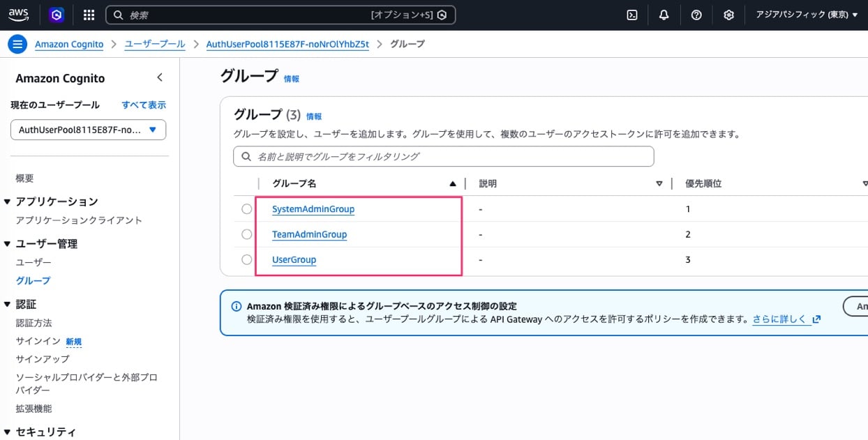Collapse the Amazon Cognito sidebar arrow

(159, 77)
